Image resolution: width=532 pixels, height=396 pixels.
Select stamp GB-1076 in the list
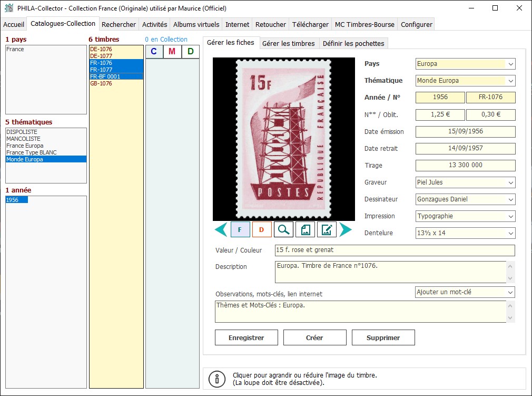pyautogui.click(x=116, y=83)
